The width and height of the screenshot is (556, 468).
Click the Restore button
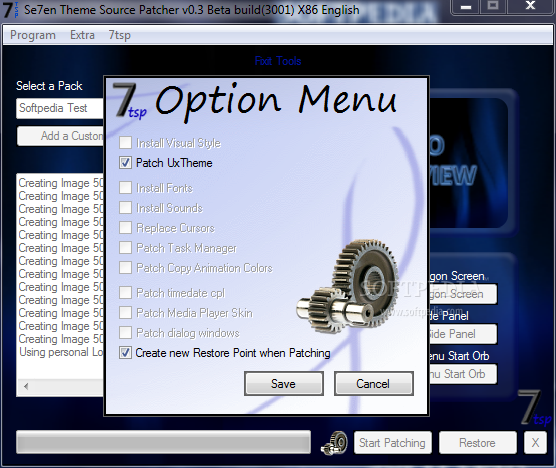click(x=478, y=443)
